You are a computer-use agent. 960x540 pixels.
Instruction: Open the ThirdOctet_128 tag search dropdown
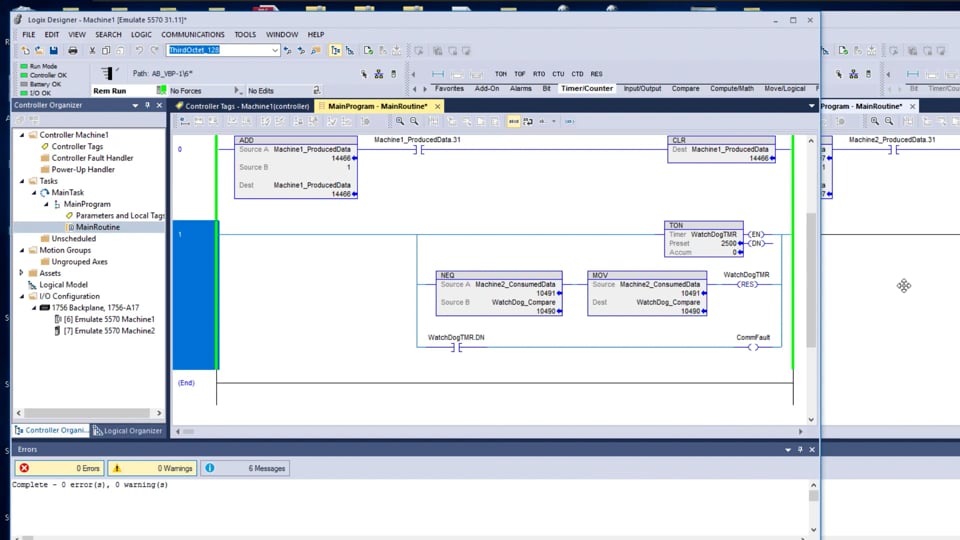[275, 50]
